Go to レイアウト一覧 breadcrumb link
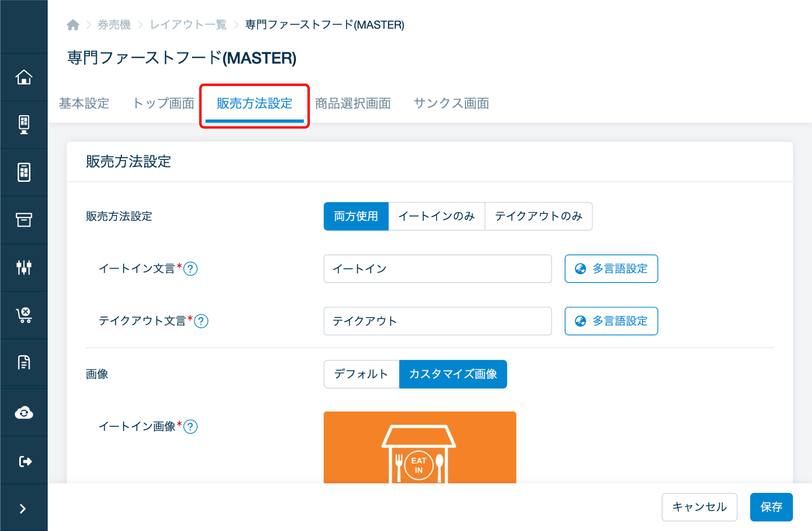The width and height of the screenshot is (812, 531). 188,25
